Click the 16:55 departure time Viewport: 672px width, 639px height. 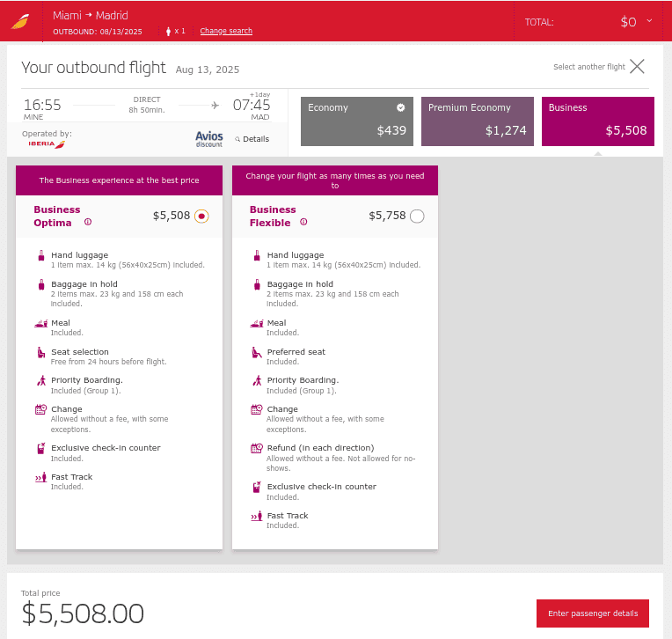click(x=42, y=105)
